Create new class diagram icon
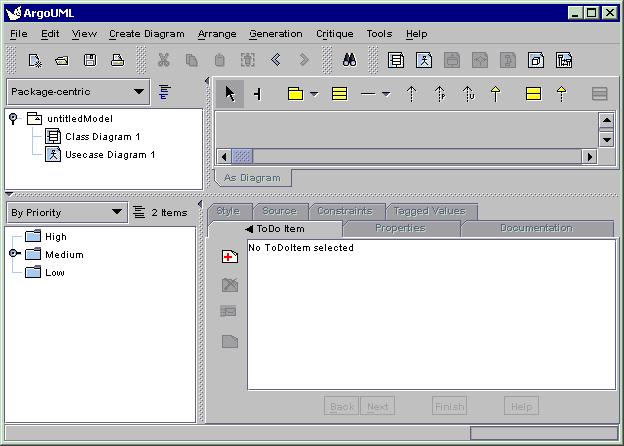 point(396,60)
